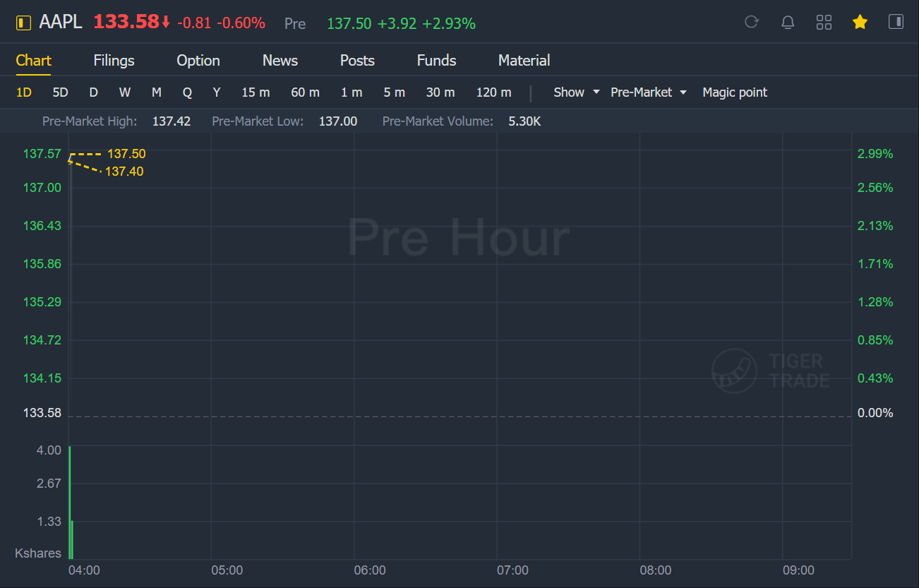Click the 04:00 time axis label
Screen dimensions: 919x588
click(84, 570)
